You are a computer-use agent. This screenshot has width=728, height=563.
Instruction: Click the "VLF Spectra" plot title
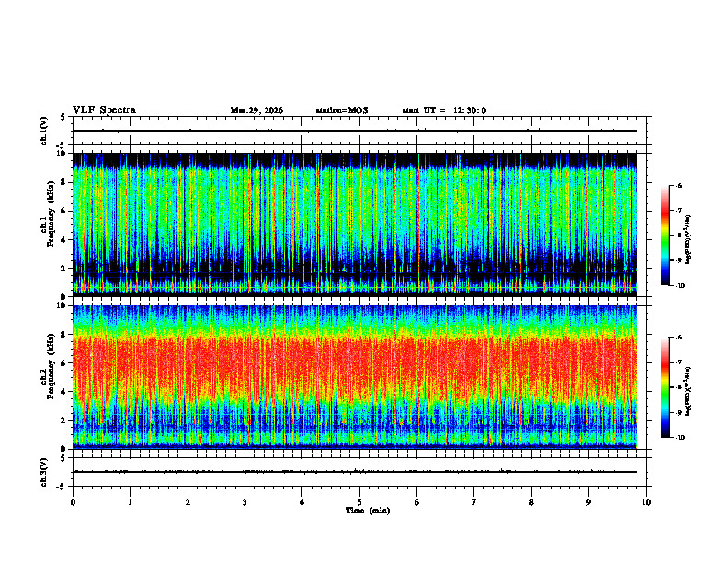click(104, 110)
